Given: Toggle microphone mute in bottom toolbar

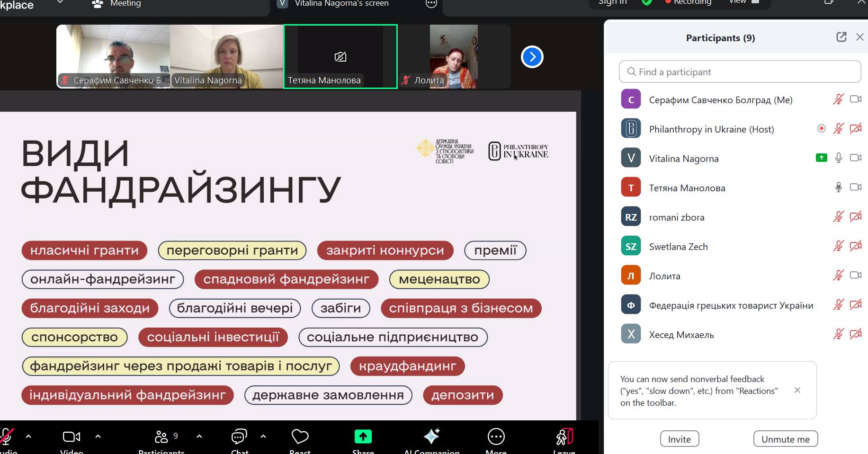Looking at the screenshot, I should coord(7,436).
